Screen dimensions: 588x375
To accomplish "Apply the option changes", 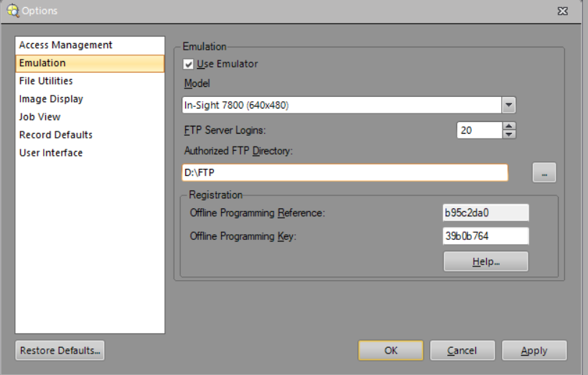I will (534, 351).
